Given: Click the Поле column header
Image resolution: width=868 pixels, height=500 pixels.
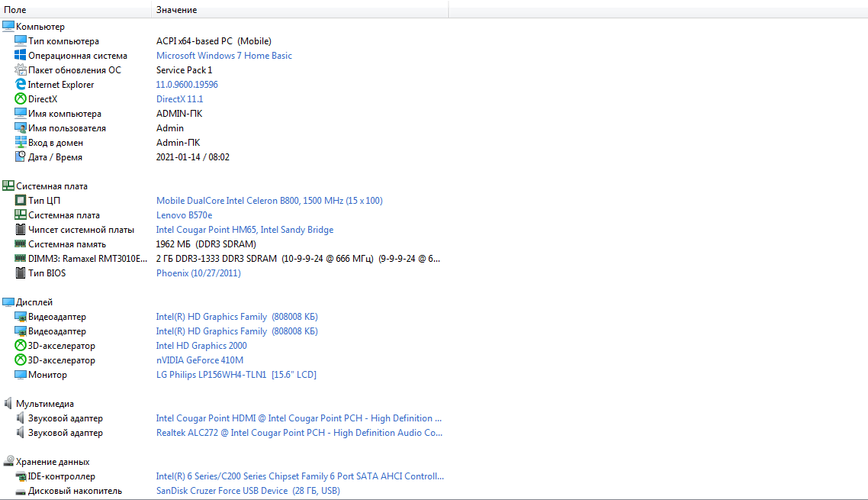Looking at the screenshot, I should (76, 9).
